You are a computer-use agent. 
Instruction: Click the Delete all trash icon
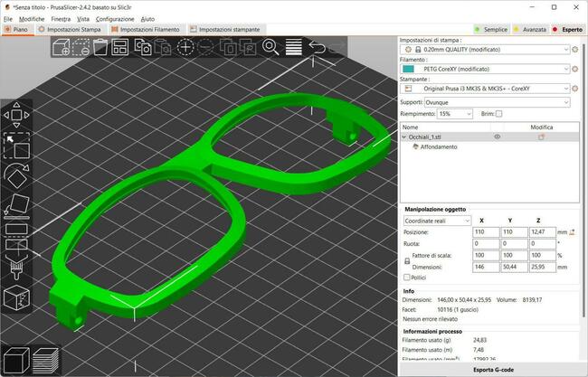click(100, 47)
